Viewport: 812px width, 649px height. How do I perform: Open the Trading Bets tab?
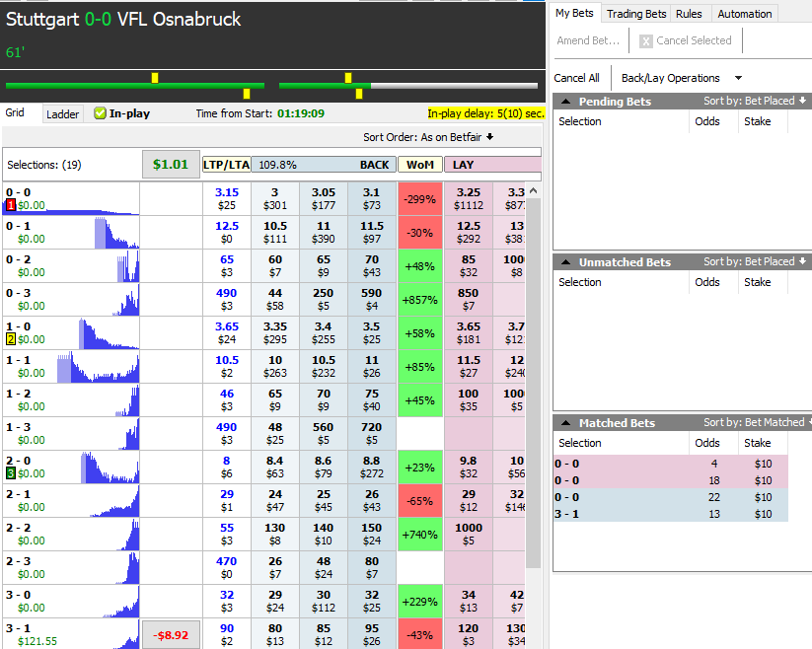pyautogui.click(x=636, y=14)
